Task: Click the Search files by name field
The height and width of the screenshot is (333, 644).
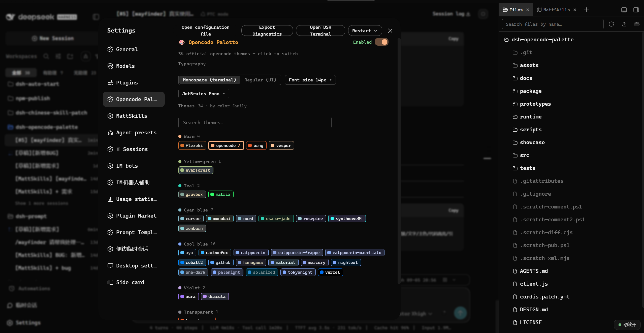Action: pos(553,24)
